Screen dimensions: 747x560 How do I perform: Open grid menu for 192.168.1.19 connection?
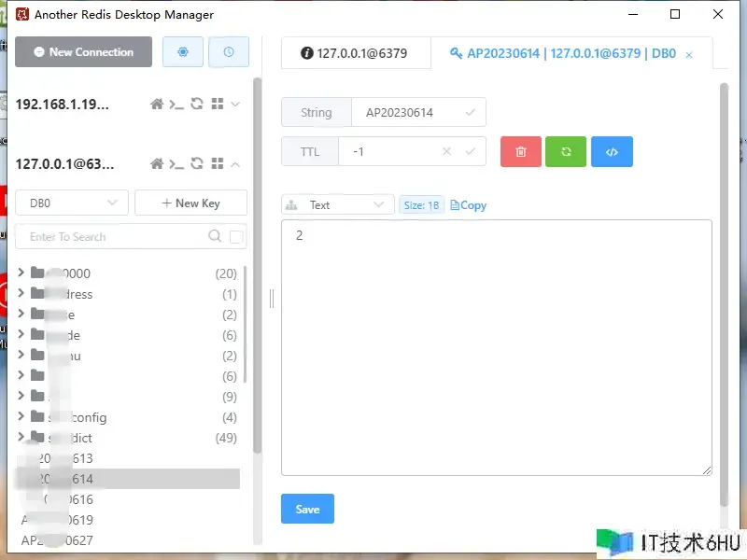pos(217,105)
